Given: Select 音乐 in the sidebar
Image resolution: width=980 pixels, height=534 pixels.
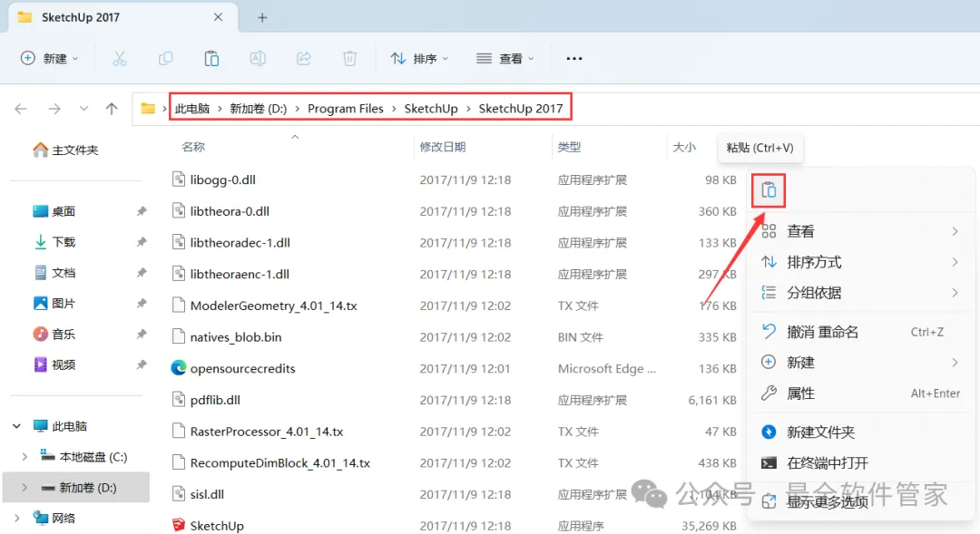Looking at the screenshot, I should pos(54,335).
